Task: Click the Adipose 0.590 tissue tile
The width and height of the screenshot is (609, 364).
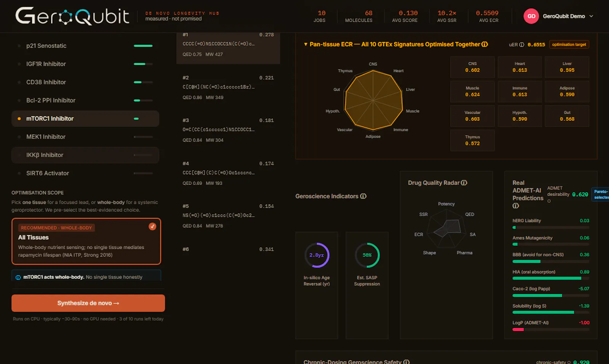Action: [x=567, y=92]
